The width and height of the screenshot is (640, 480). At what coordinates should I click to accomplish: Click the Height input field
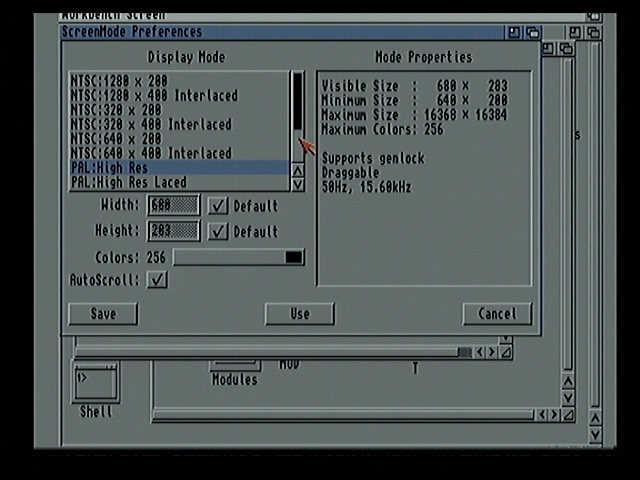pyautogui.click(x=174, y=231)
